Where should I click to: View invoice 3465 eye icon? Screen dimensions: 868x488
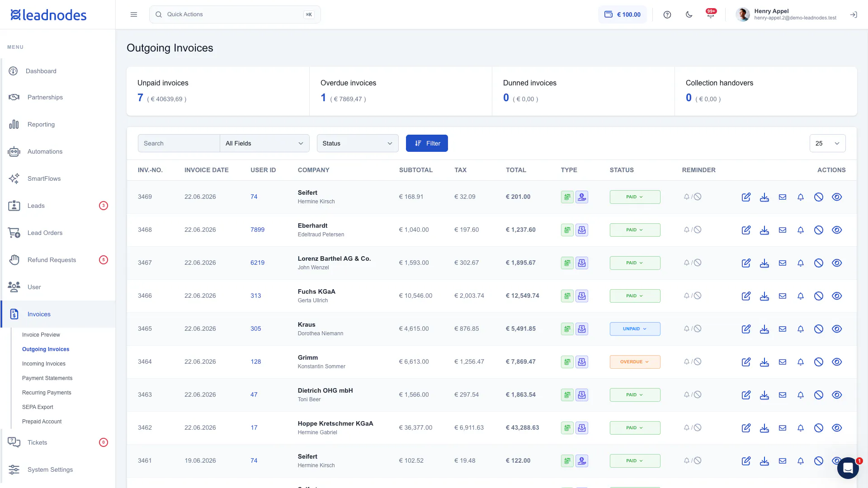tap(837, 329)
